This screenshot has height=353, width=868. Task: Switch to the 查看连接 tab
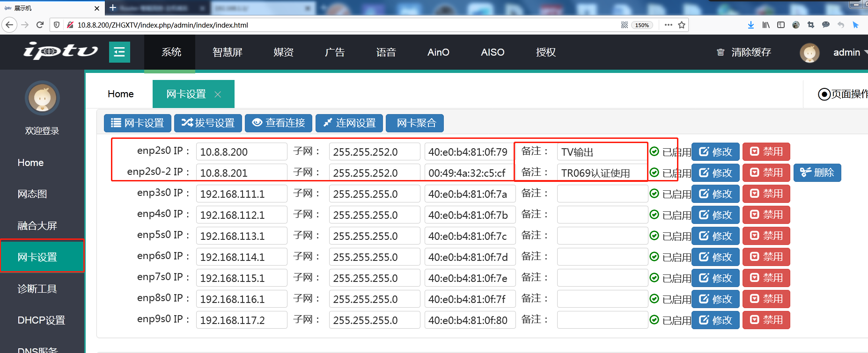pos(279,123)
